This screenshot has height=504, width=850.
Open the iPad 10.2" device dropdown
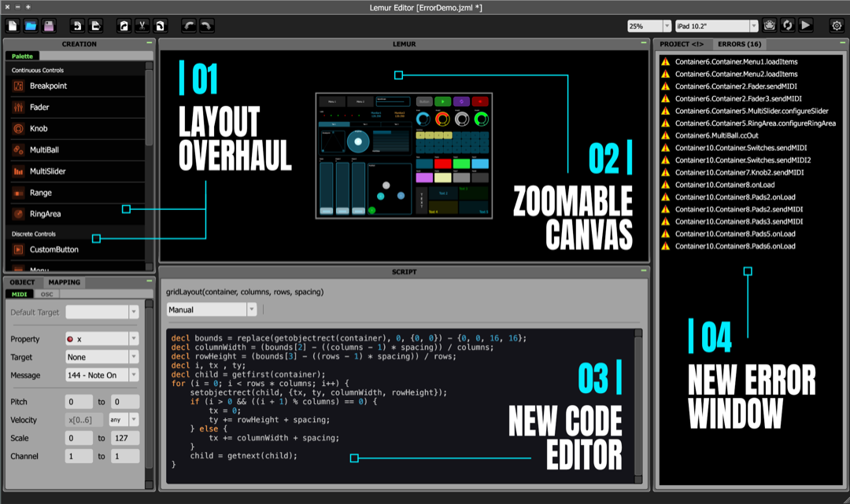pos(716,26)
